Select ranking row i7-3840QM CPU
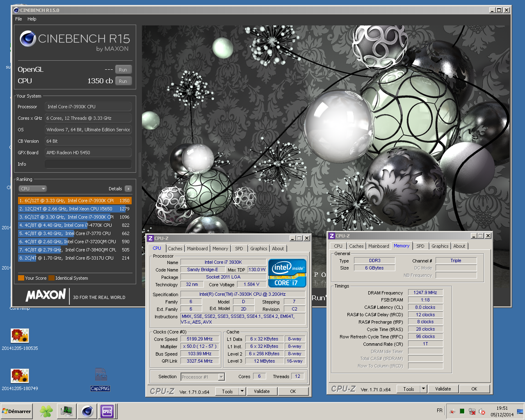The width and height of the screenshot is (525, 420). 75,250
